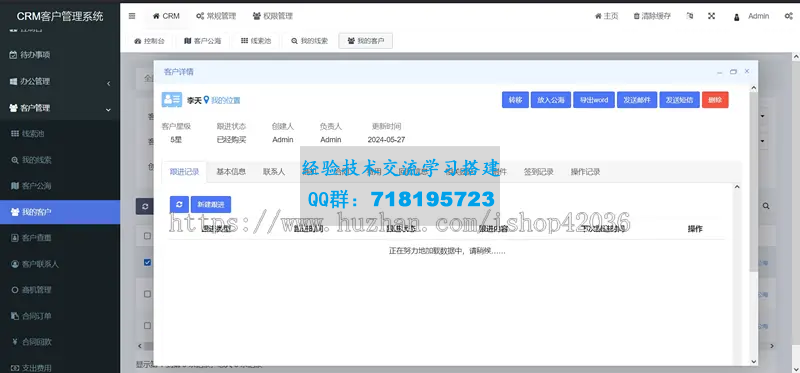Tick the checked row checkbox in table
The height and width of the screenshot is (373, 800).
click(x=147, y=262)
